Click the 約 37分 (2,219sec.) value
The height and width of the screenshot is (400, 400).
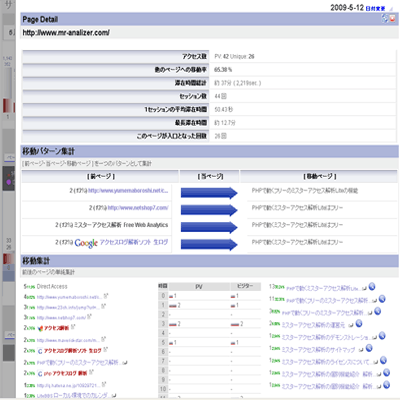pos(238,83)
